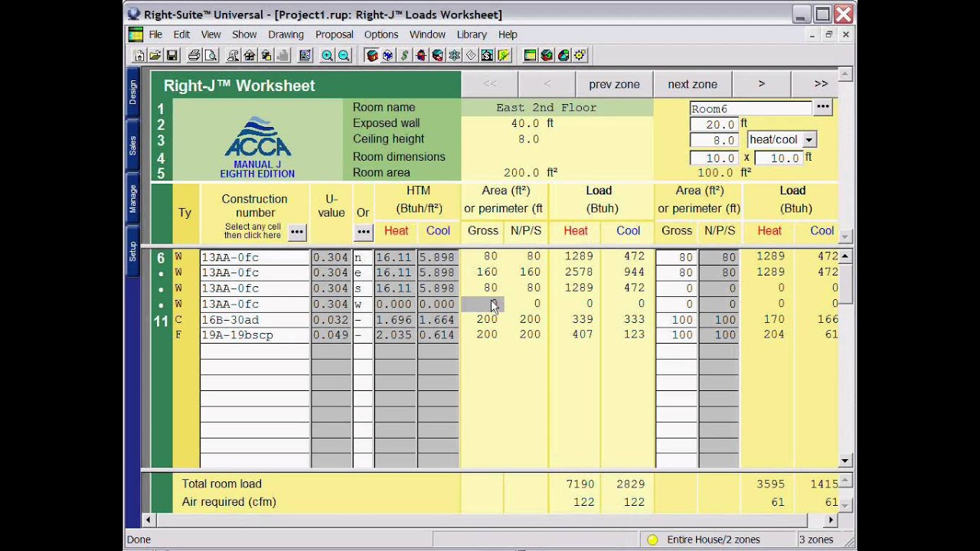Click the snowflake toolbar icon
Screen dimensions: 980x551
point(454,55)
